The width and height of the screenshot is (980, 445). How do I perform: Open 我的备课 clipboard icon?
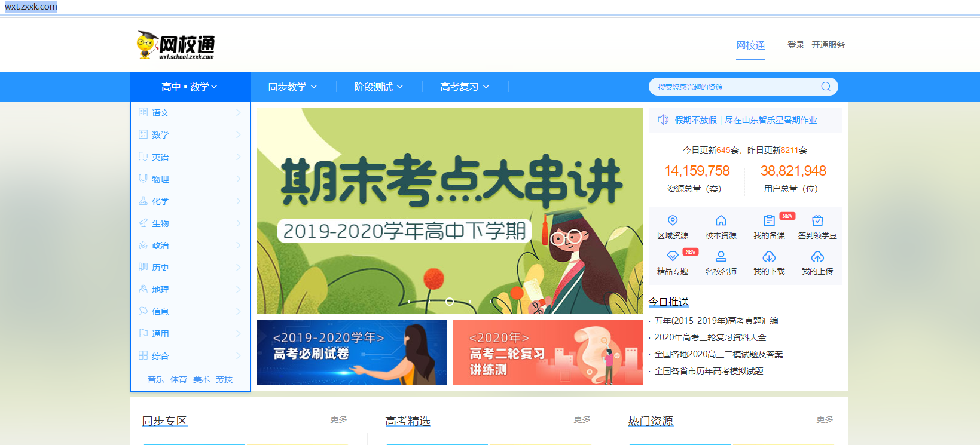click(x=769, y=220)
